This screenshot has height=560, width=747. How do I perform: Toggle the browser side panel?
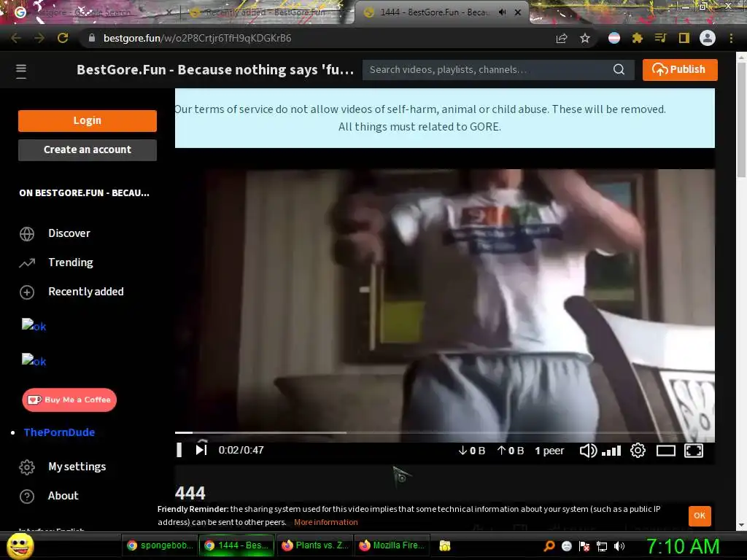(x=684, y=38)
